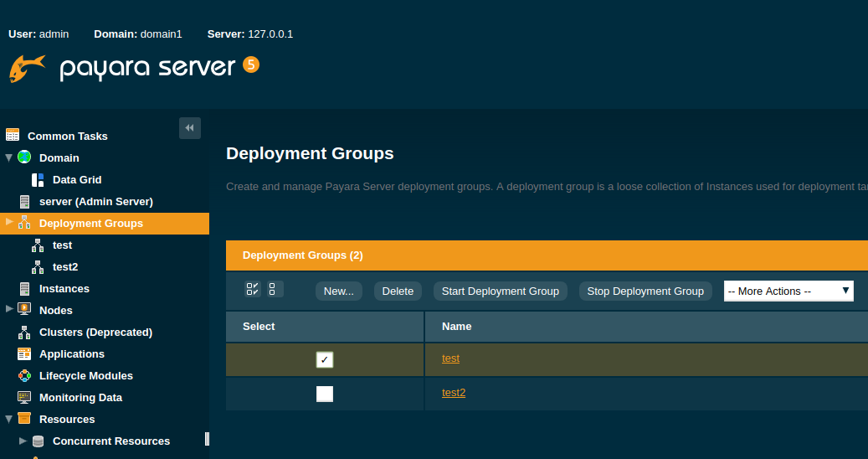Click the version 5 badge
The image size is (868, 459).
[x=251, y=64]
